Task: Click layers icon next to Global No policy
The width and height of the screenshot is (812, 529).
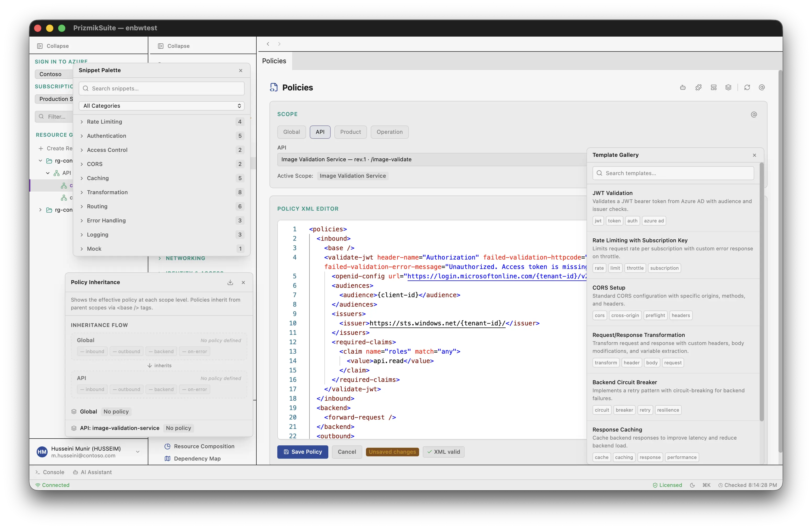Action: [74, 412]
